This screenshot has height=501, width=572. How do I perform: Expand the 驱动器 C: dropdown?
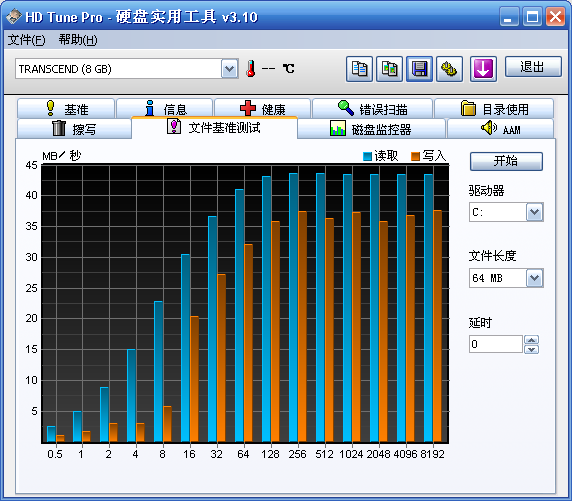click(x=534, y=212)
